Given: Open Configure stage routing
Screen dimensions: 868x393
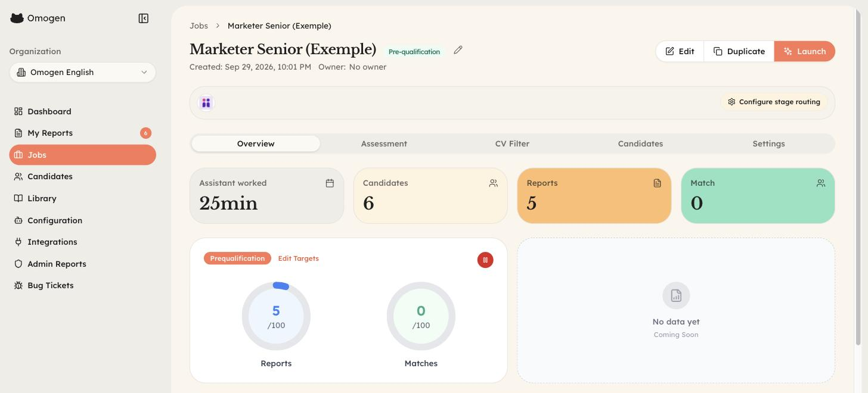Looking at the screenshot, I should (774, 102).
